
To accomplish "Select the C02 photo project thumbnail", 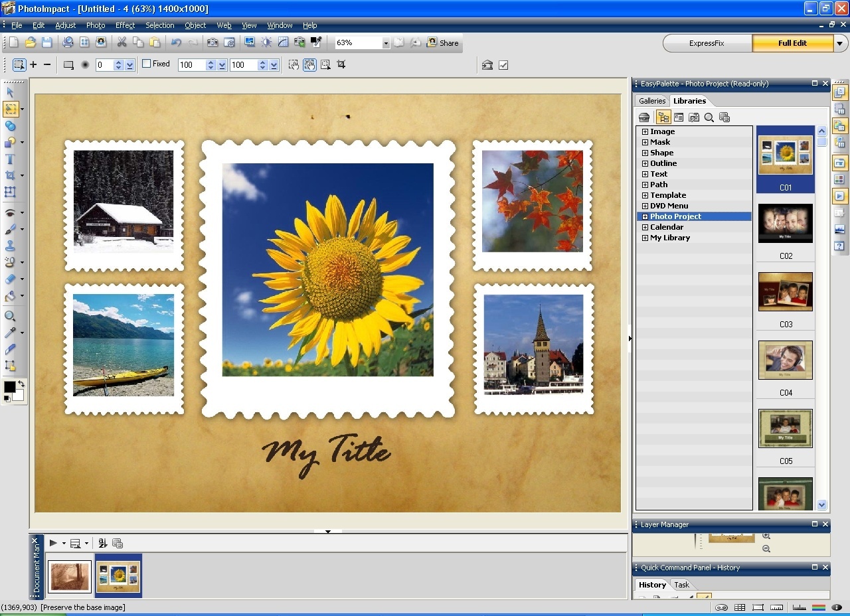I will click(786, 223).
